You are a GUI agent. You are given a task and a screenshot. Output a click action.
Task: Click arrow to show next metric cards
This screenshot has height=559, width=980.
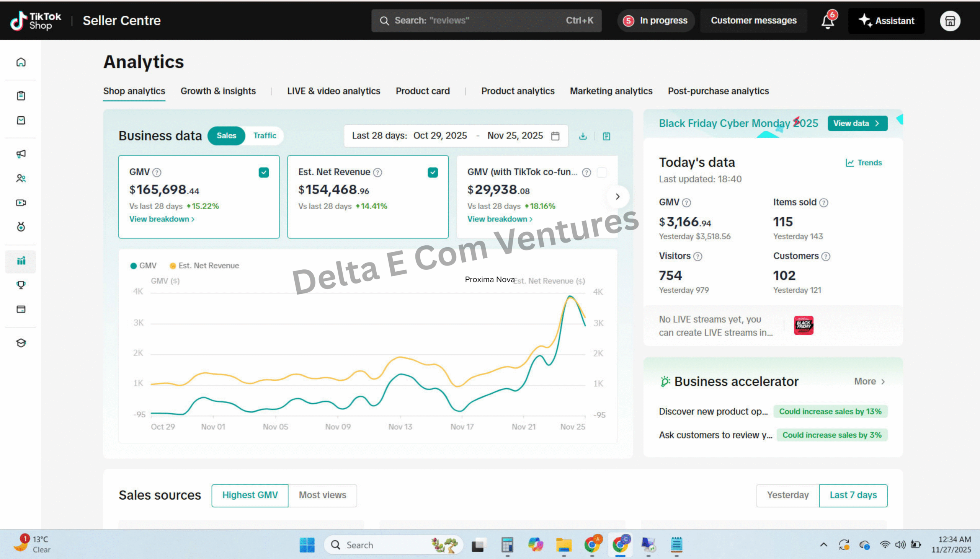[x=617, y=197]
